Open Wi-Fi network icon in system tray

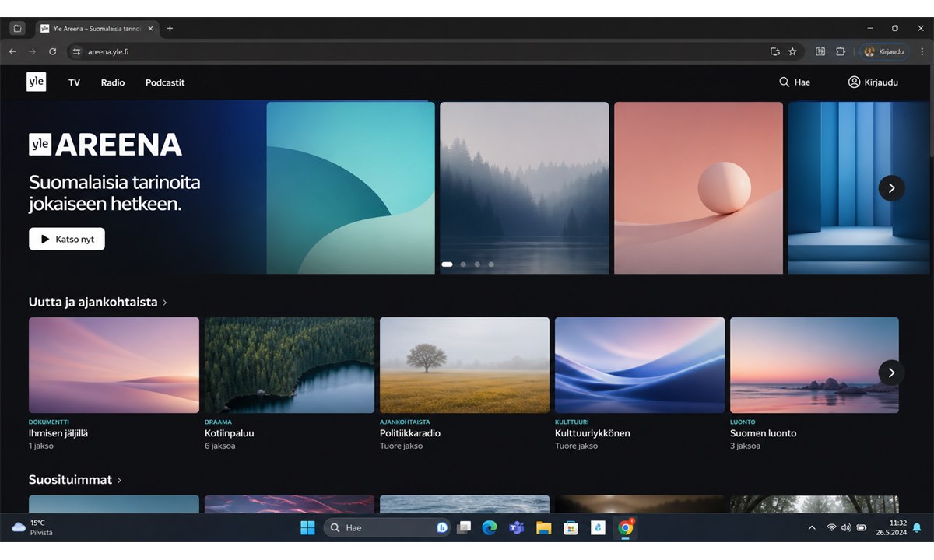pyautogui.click(x=831, y=527)
